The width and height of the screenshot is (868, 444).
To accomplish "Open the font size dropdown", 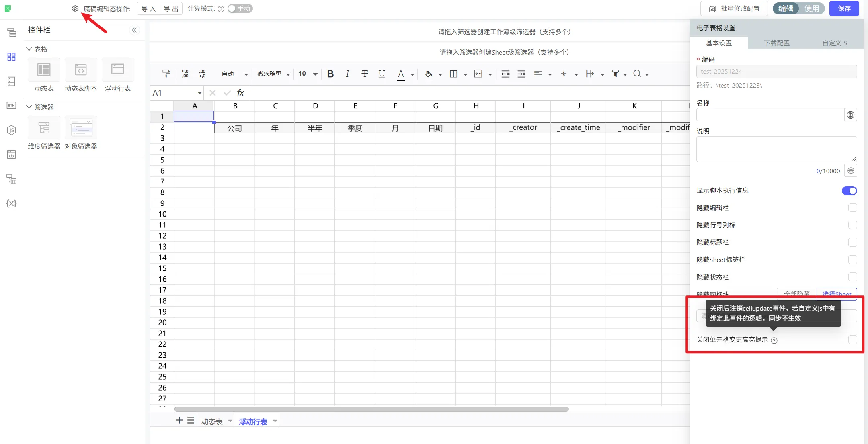I will 315,74.
